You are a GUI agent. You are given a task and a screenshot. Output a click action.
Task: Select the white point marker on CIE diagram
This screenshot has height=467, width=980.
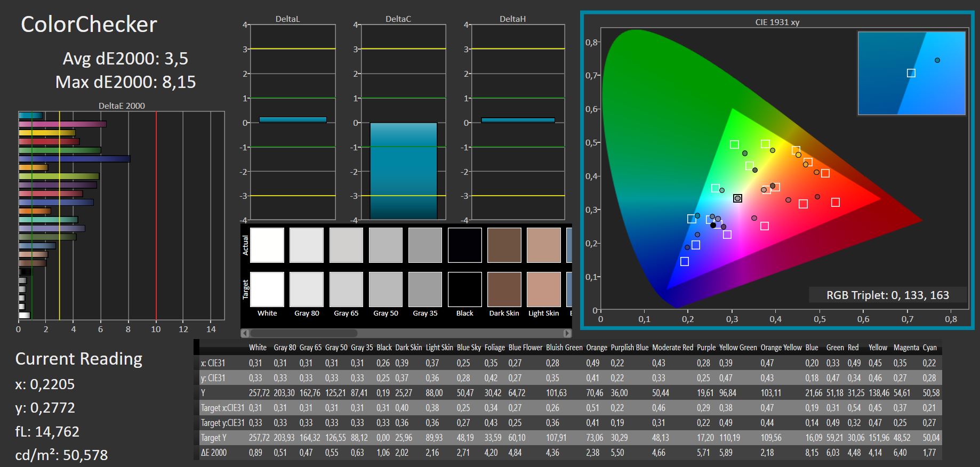tap(737, 198)
